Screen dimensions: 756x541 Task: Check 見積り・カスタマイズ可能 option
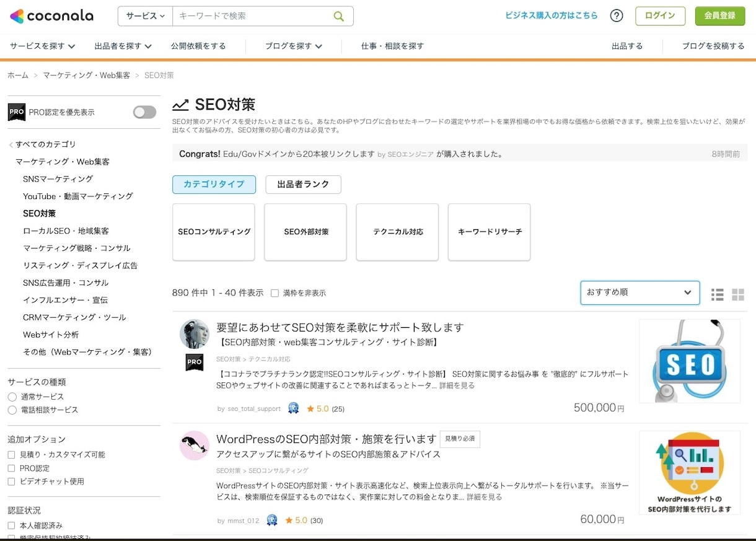point(11,455)
